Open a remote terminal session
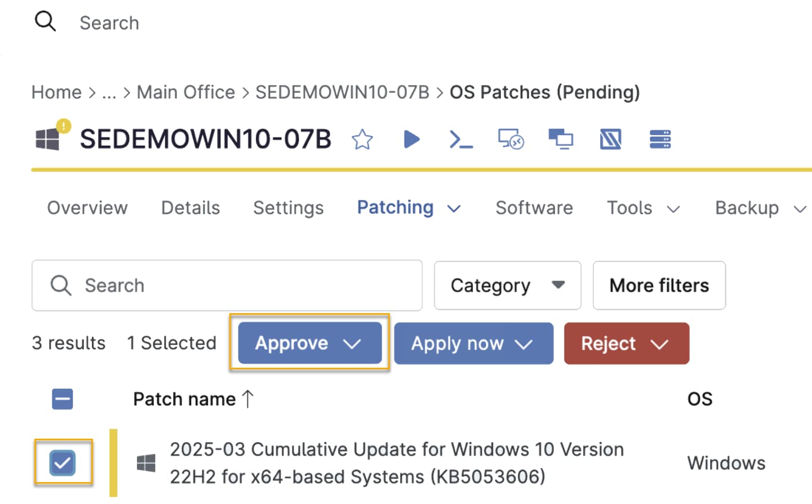Image resolution: width=812 pixels, height=504 pixels. click(x=462, y=139)
